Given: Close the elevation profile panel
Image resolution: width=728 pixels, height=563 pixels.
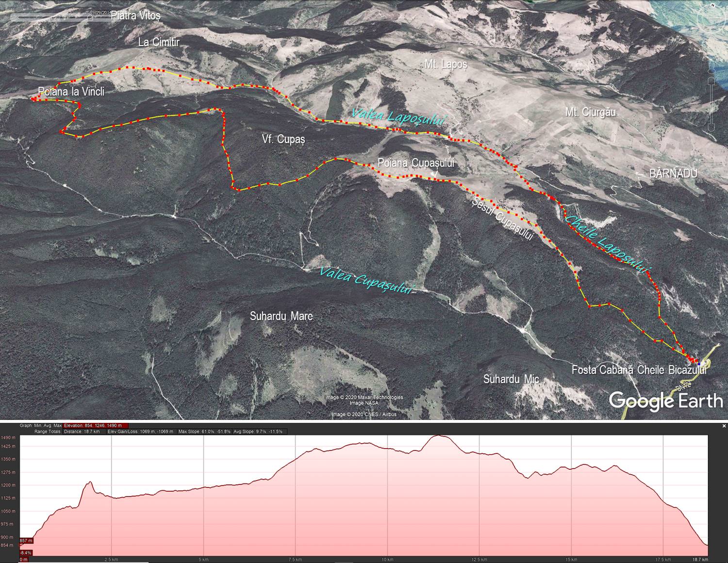Looking at the screenshot, I should [724, 426].
